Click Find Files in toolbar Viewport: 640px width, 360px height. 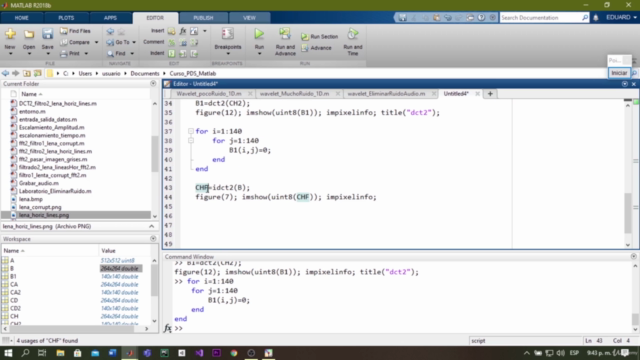[76, 31]
